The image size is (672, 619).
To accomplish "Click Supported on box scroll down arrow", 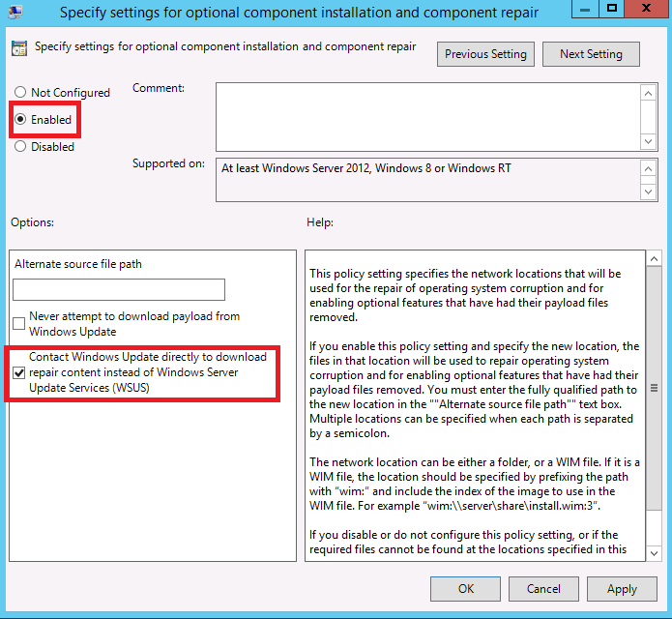I will (x=649, y=192).
